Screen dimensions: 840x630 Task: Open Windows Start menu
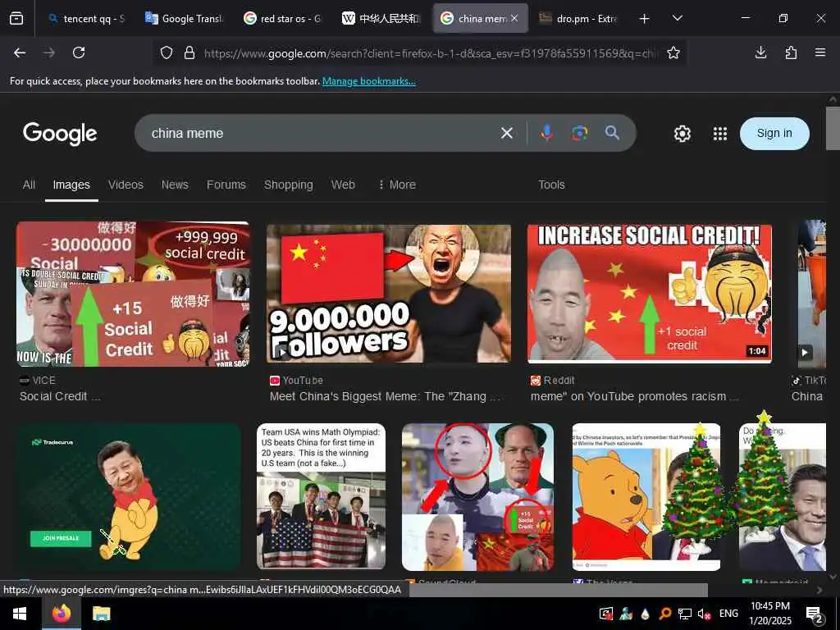20,614
